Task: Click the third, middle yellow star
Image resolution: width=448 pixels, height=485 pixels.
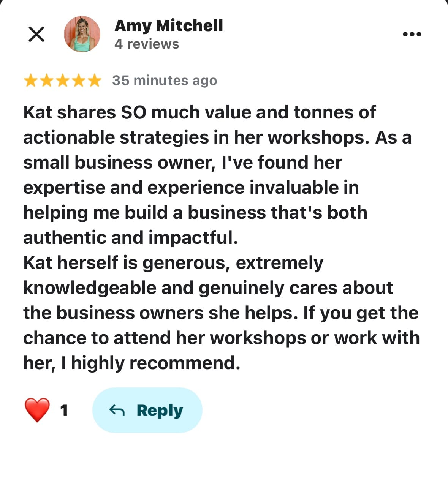Action: pos(62,81)
